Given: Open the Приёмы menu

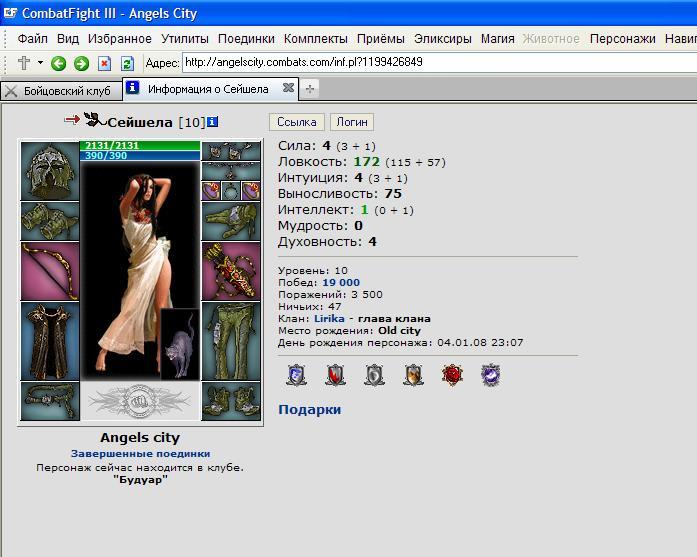Looking at the screenshot, I should [381, 39].
